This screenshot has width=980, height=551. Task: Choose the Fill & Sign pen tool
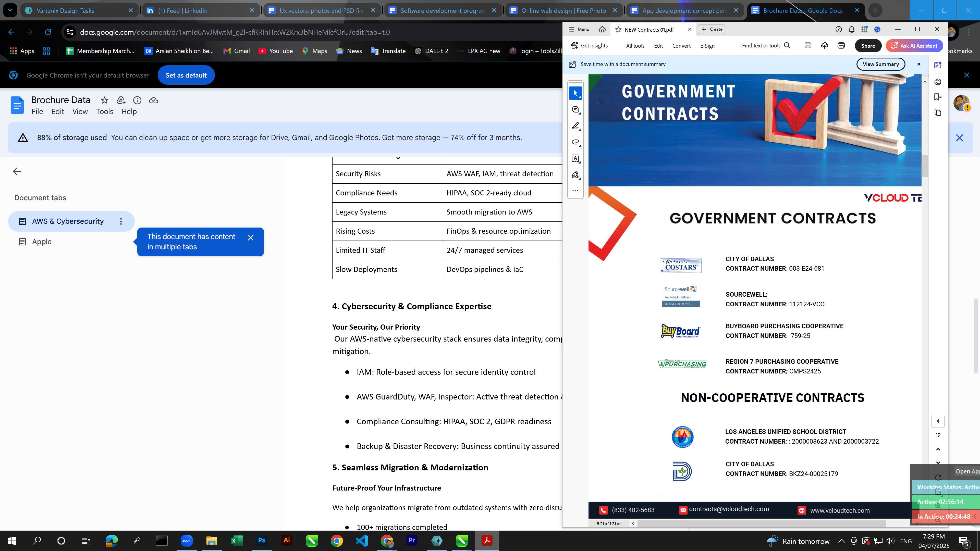click(575, 175)
